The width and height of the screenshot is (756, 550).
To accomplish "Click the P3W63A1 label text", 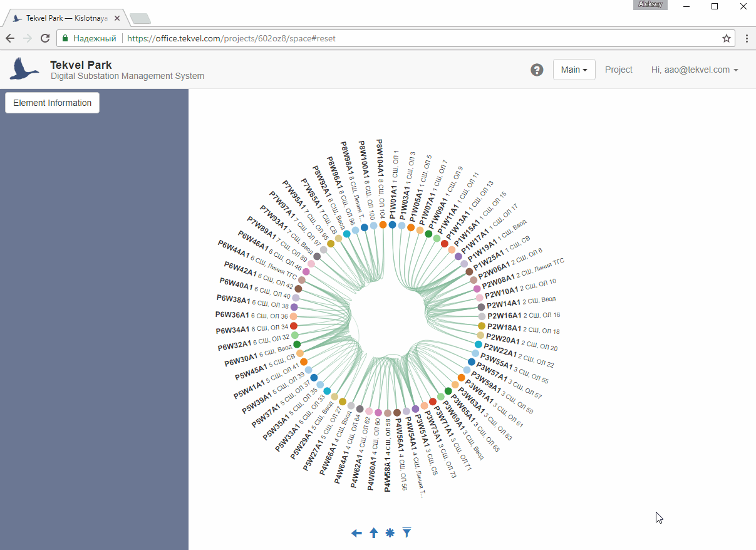I will point(470,400).
